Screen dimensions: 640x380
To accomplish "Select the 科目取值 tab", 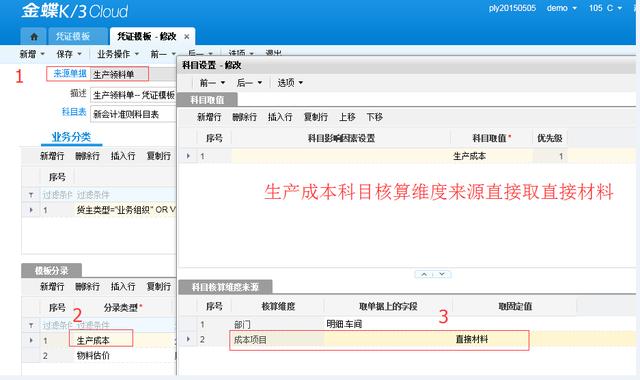I will coord(207,100).
